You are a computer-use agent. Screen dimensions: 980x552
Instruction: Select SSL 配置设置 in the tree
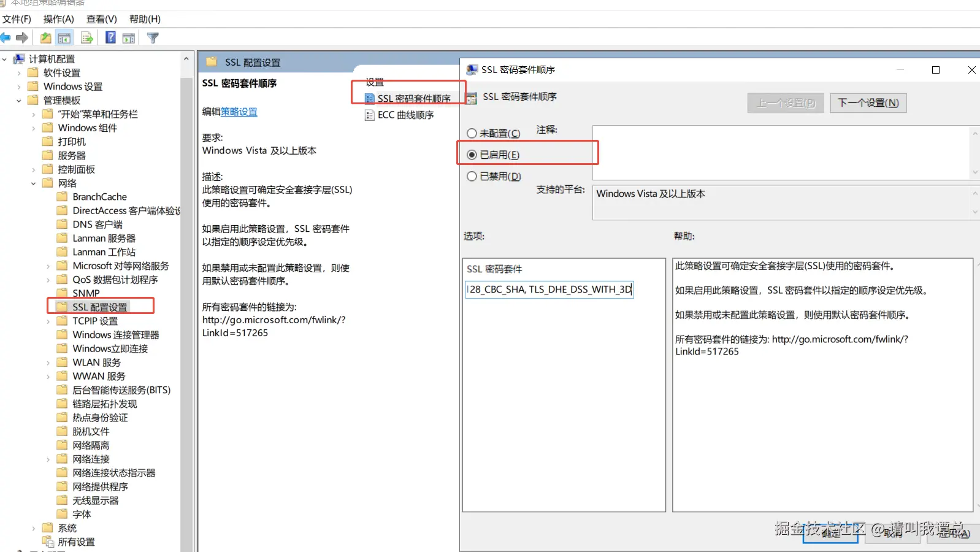(x=99, y=307)
